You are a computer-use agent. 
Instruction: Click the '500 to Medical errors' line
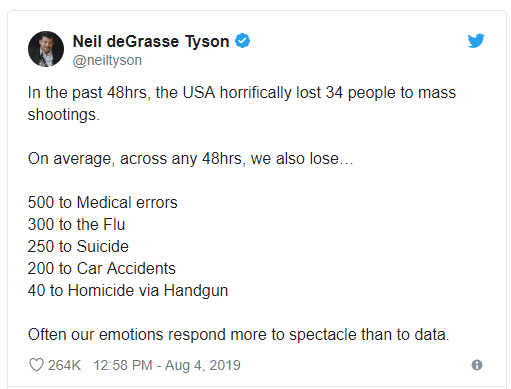tap(103, 202)
